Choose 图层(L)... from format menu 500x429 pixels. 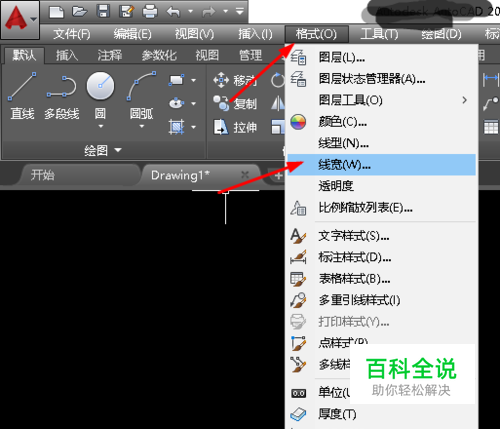pyautogui.click(x=381, y=58)
